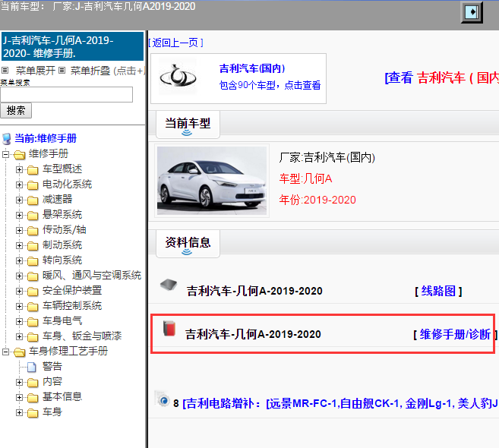499x448 pixels.
Task: Expand the 悬架系统 tree node
Action: [19, 216]
